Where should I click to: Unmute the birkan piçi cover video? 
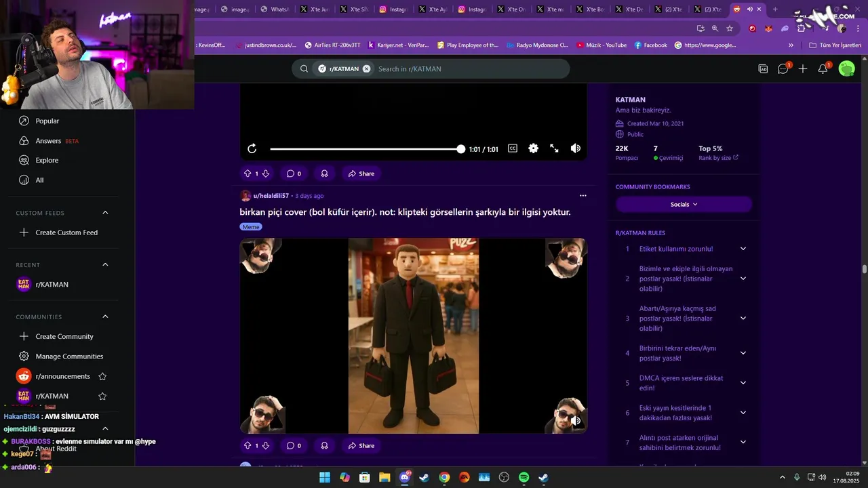tap(576, 421)
